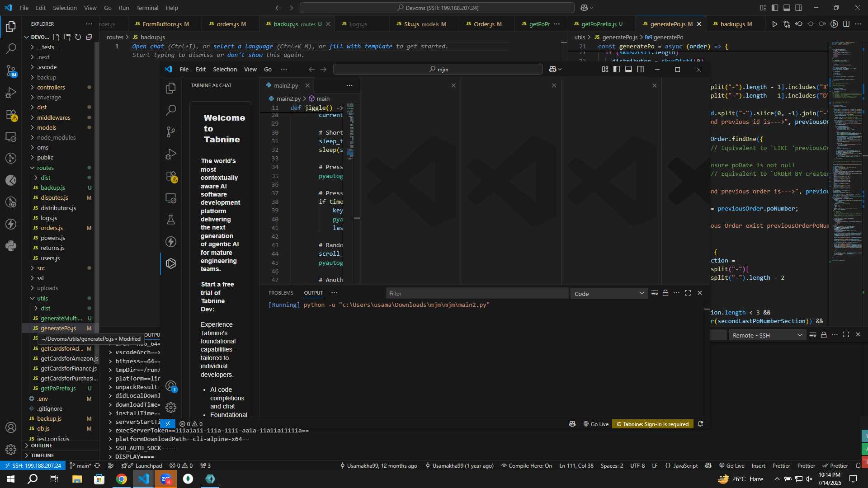The width and height of the screenshot is (868, 488).
Task: Toggle panel in mjm title bar
Action: (x=628, y=69)
